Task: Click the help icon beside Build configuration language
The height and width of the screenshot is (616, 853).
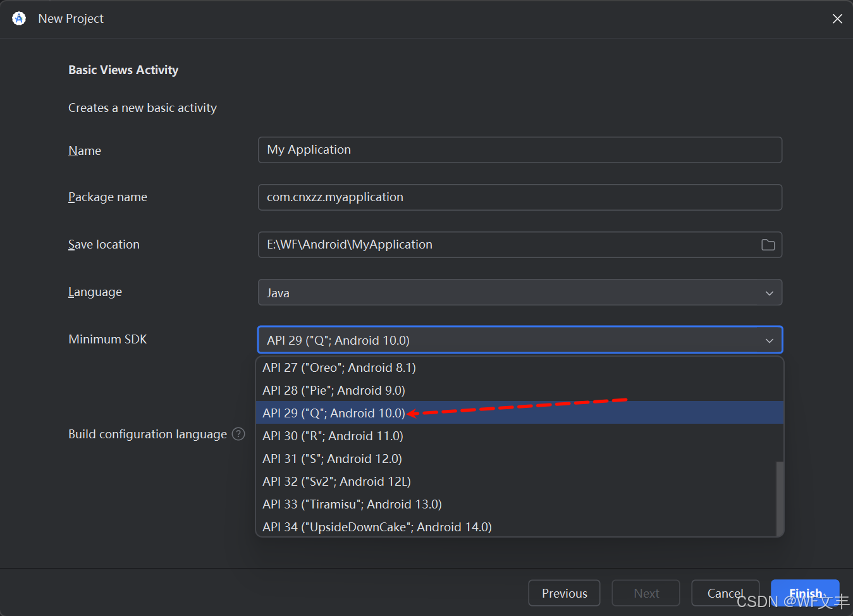Action: (238, 434)
